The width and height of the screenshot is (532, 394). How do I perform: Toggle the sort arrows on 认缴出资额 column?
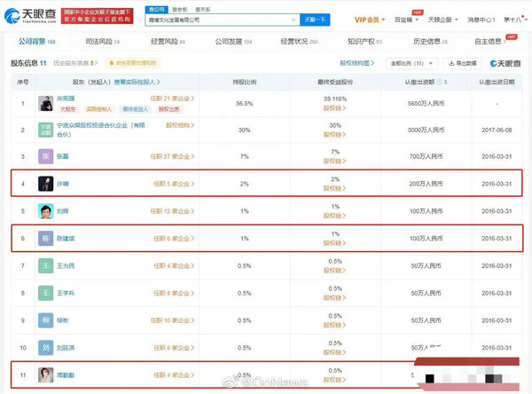click(446, 82)
